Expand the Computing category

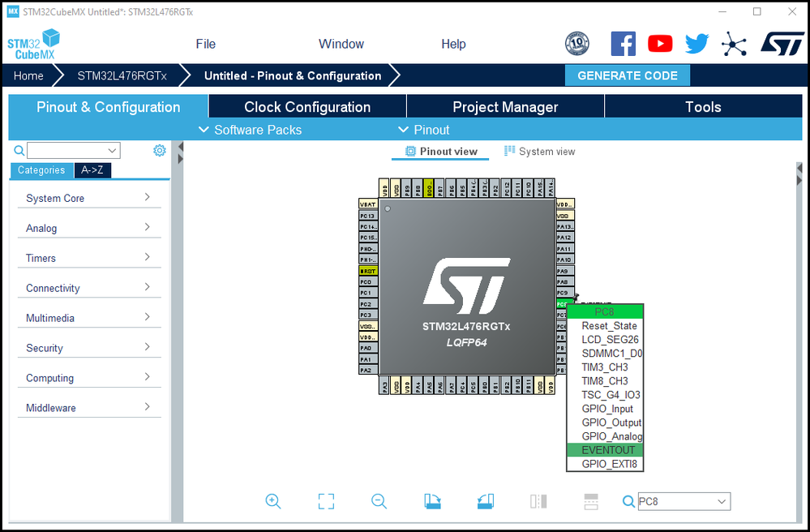tap(89, 378)
